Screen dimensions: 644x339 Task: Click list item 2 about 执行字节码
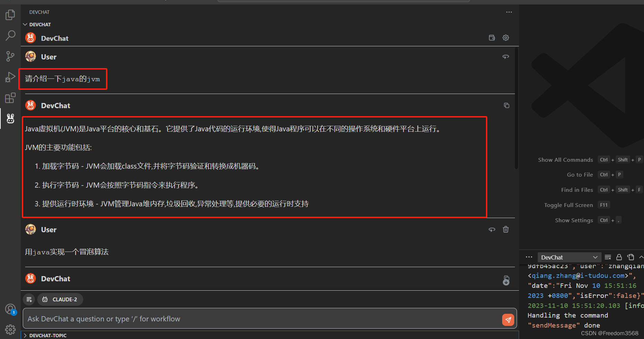tap(117, 185)
